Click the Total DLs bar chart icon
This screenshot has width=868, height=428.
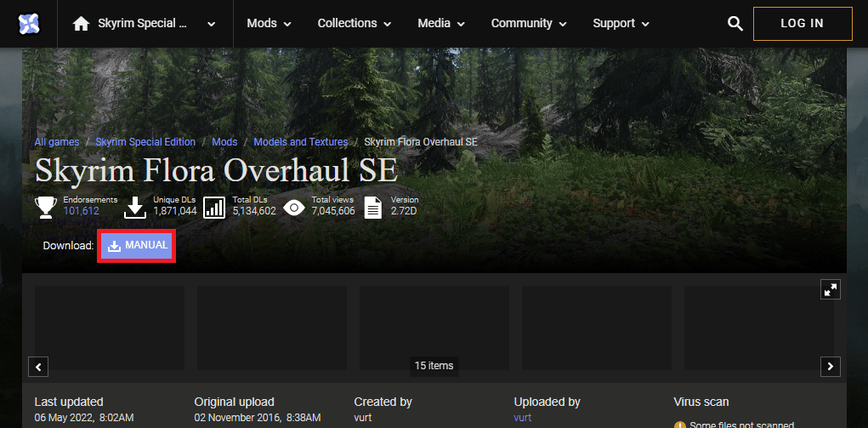coord(214,208)
